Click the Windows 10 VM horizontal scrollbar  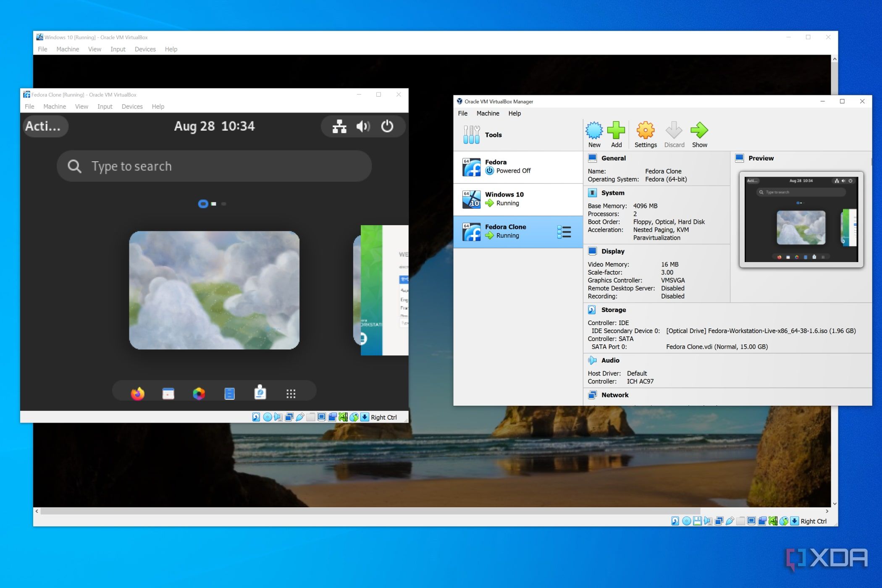(x=370, y=511)
